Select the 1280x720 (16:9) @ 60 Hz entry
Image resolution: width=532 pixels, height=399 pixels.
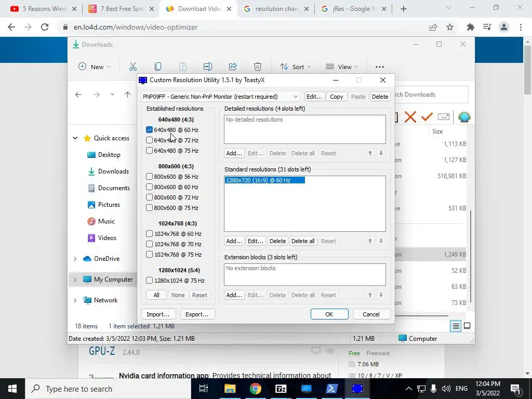pyautogui.click(x=264, y=180)
